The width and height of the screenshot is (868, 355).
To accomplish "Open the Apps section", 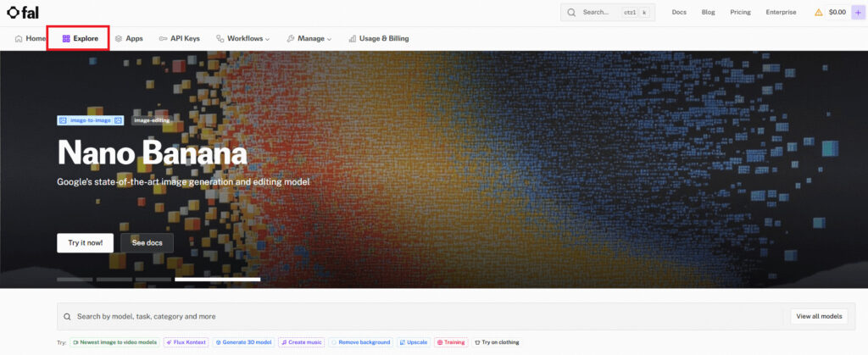I will tap(129, 38).
